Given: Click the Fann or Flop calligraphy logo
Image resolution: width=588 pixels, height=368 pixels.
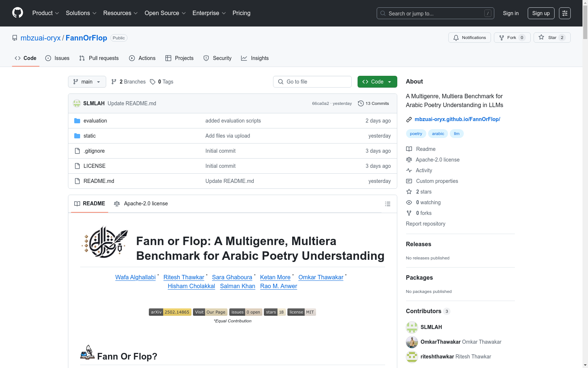Looking at the screenshot, I should pyautogui.click(x=105, y=242).
